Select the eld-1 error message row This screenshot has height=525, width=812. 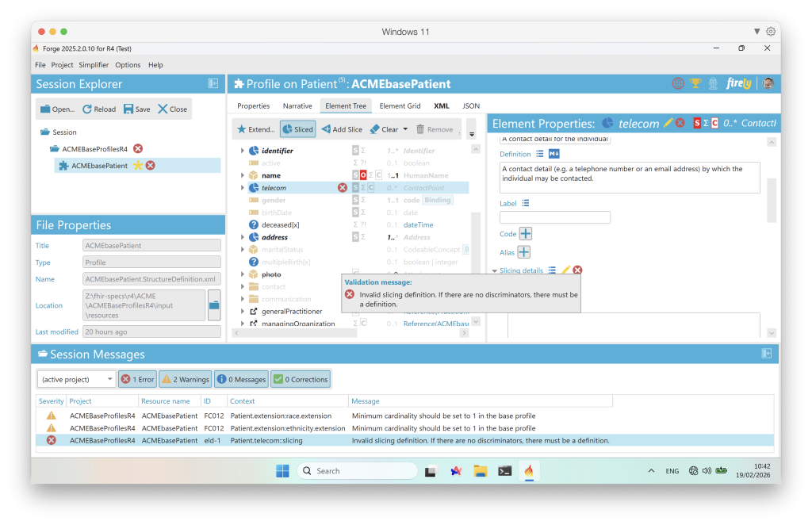[405, 440]
